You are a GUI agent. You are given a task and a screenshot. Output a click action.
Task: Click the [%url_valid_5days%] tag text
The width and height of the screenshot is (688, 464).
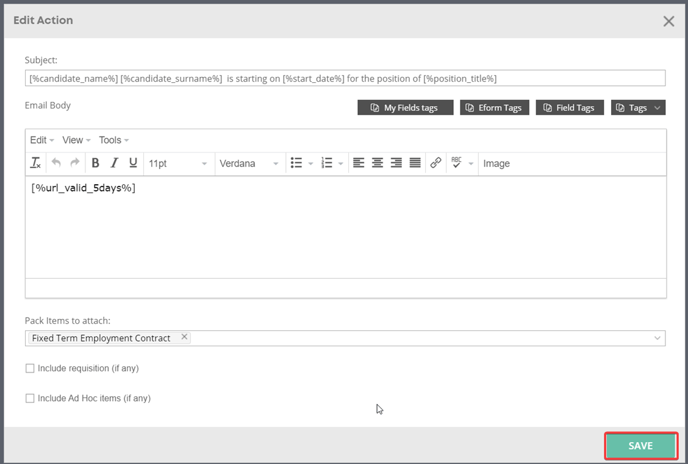[83, 188]
